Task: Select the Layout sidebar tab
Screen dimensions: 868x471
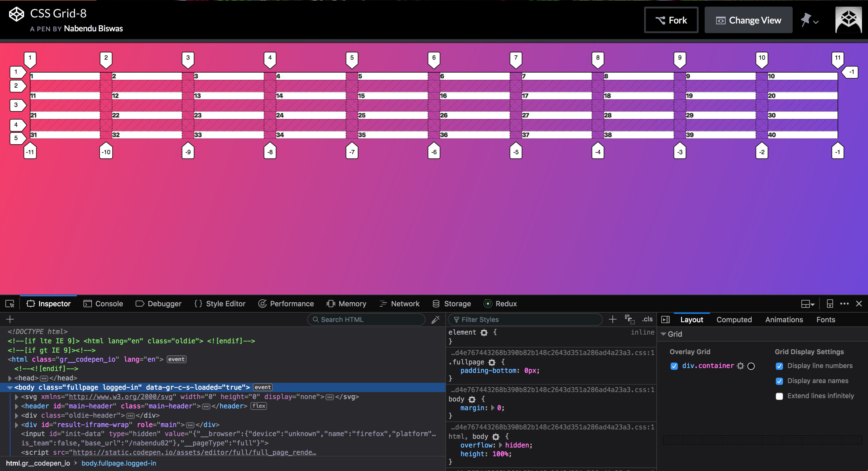Action: click(x=691, y=320)
